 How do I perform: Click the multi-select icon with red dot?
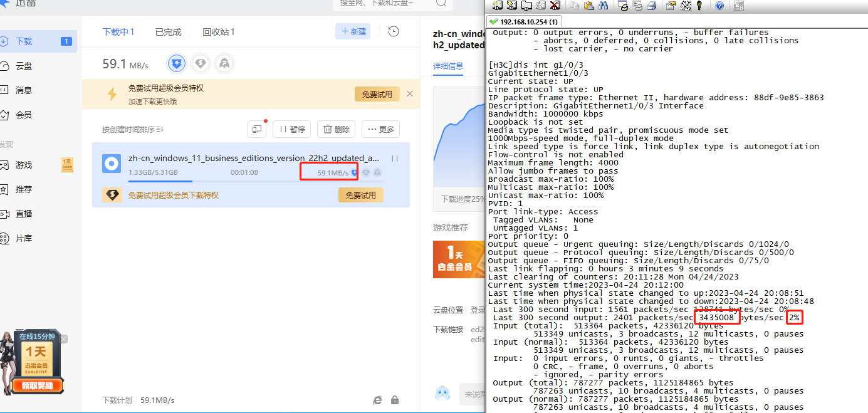click(257, 129)
